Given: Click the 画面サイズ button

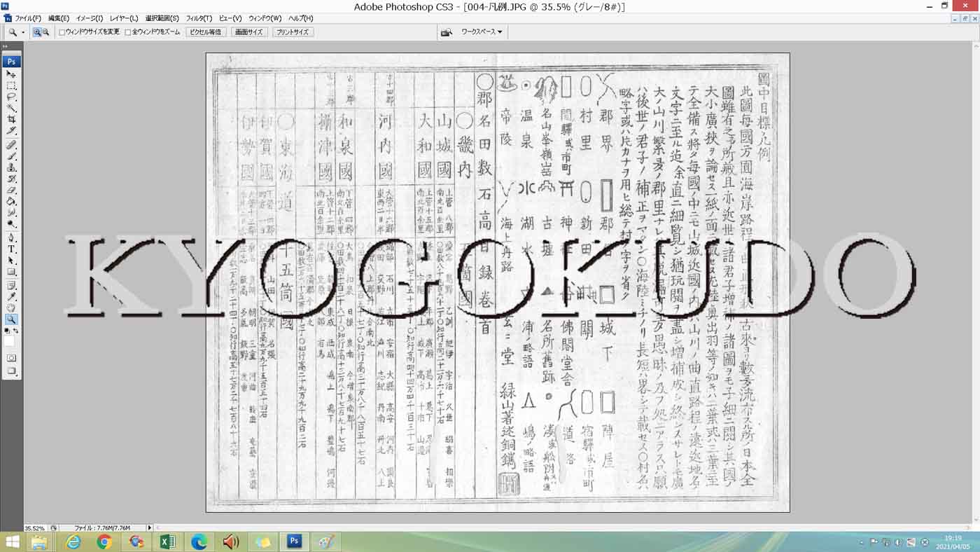Looking at the screenshot, I should [249, 32].
